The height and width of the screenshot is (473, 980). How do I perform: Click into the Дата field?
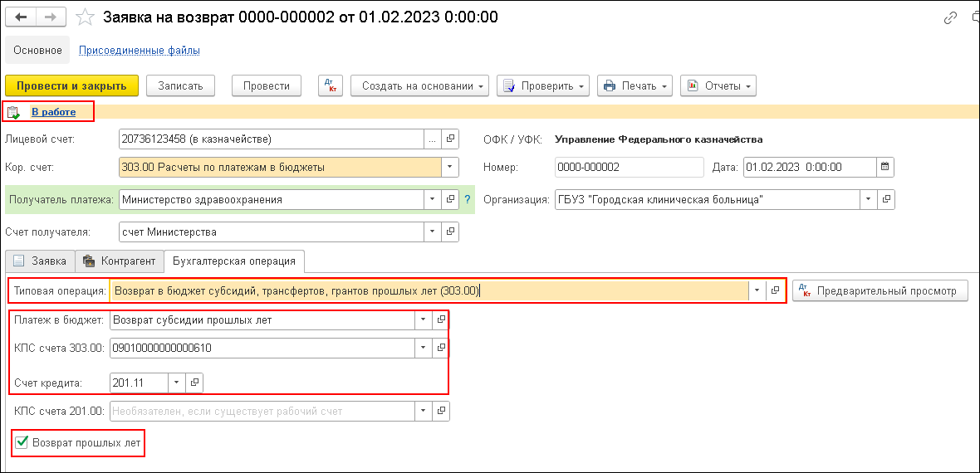[x=808, y=168]
